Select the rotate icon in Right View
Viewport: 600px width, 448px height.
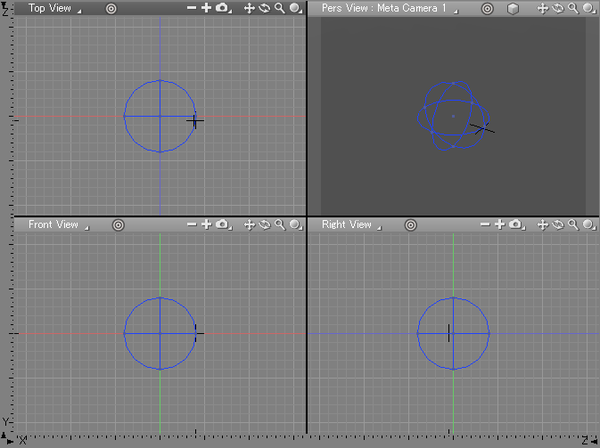tap(558, 225)
